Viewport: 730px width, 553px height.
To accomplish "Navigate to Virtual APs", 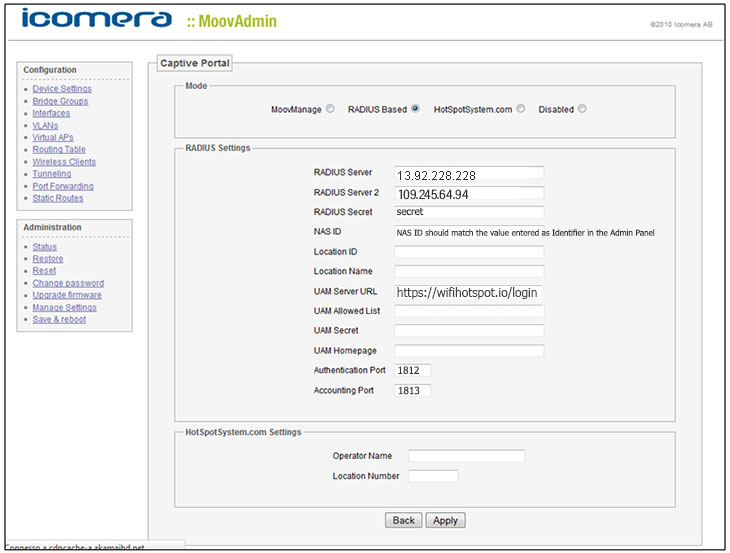I will pyautogui.click(x=53, y=138).
